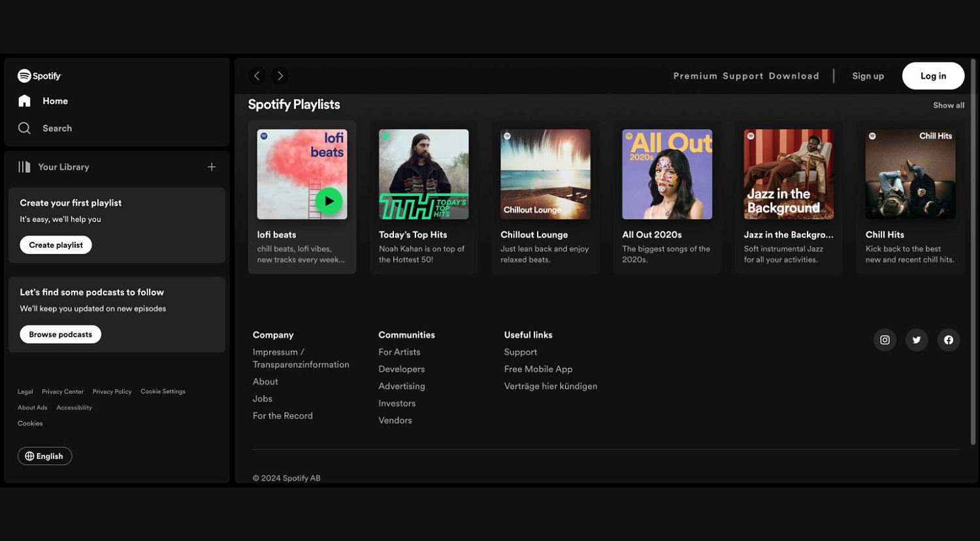Click the Today's Top Hits title
Viewport: 980px width, 541px height.
point(413,235)
